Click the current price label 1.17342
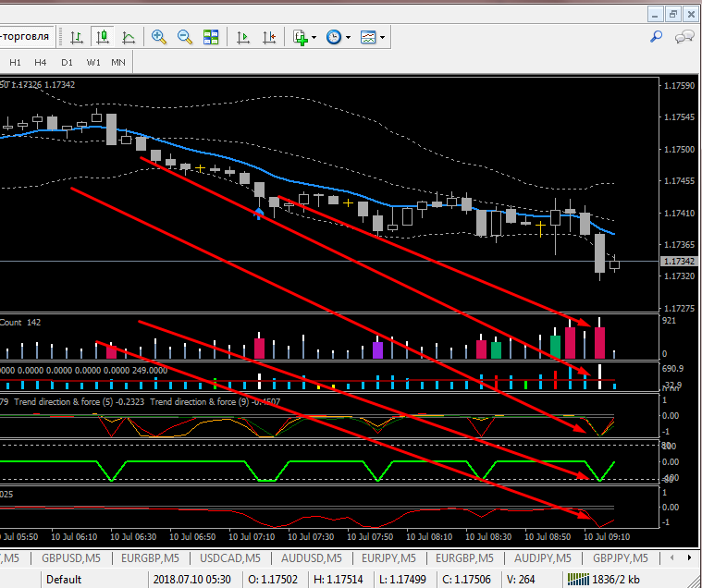Viewport: 702px width, 588px height. pos(679,262)
